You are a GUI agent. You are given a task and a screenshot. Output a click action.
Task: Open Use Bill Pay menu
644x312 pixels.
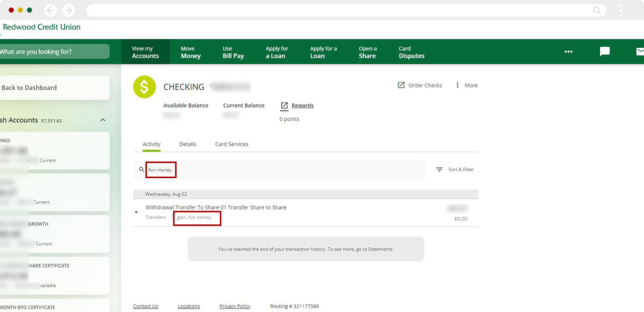233,52
